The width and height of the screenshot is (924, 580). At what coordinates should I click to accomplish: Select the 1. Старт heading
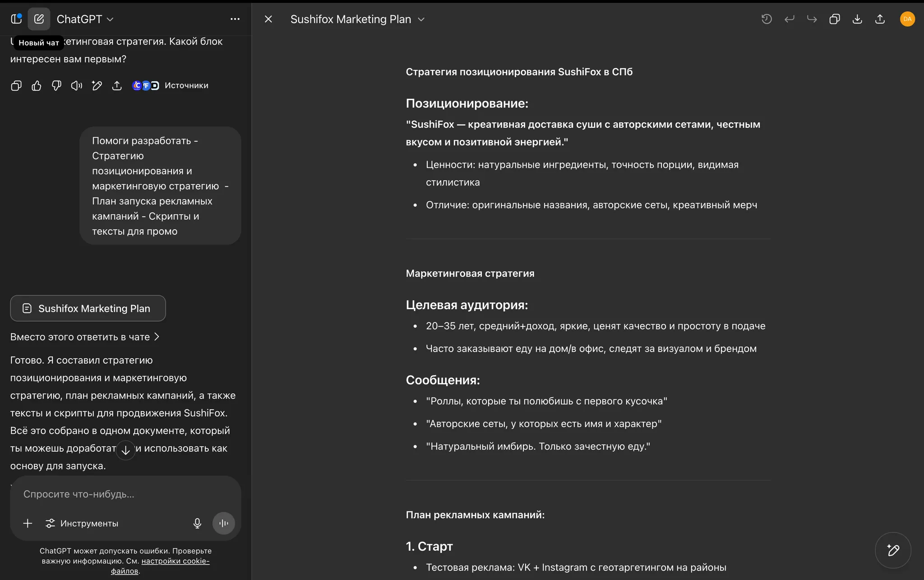pos(429,546)
